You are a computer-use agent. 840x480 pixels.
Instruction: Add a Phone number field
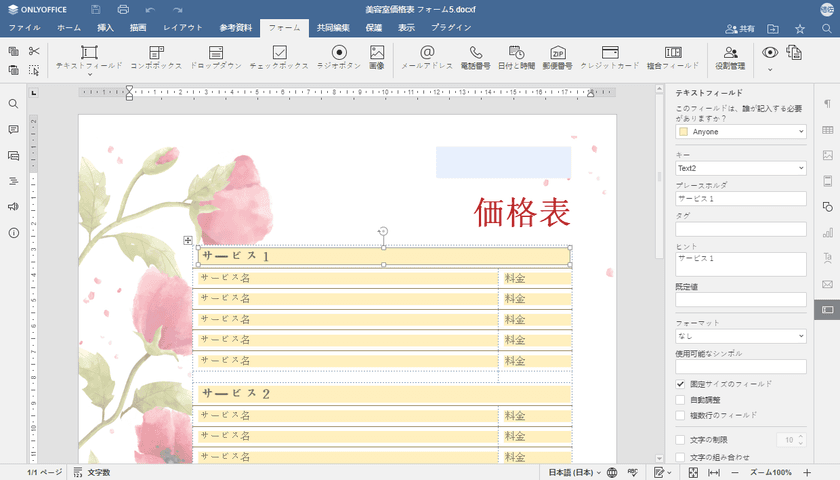475,57
